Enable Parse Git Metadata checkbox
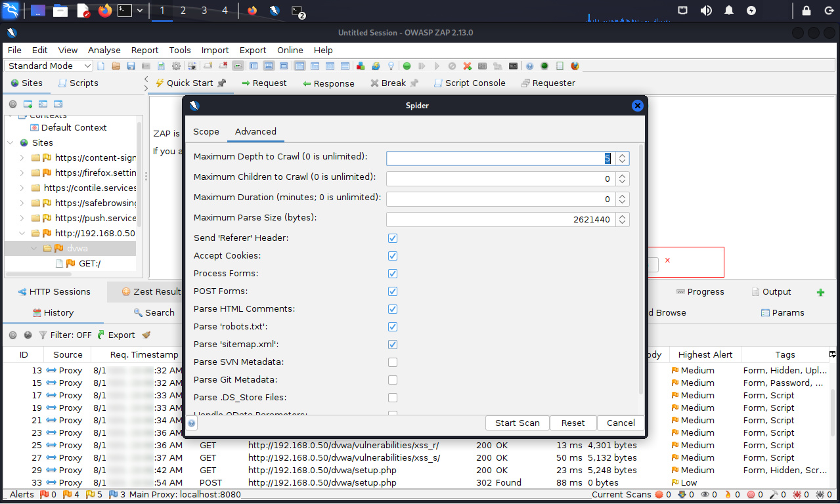Image resolution: width=840 pixels, height=504 pixels. pos(393,380)
